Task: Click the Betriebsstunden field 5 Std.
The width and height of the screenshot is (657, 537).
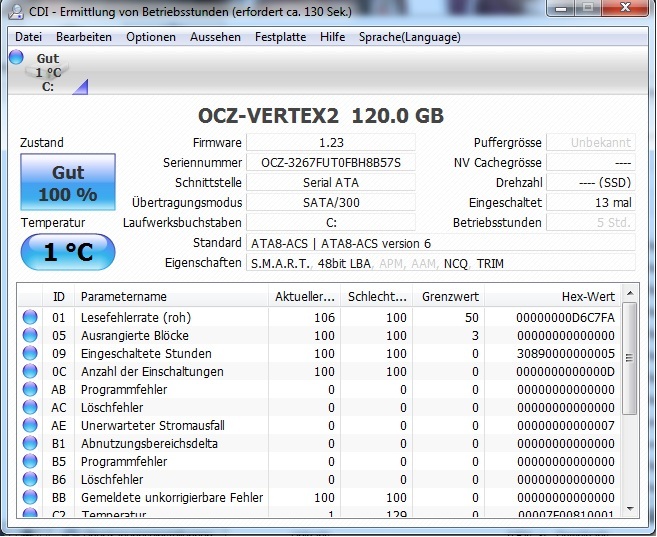Action: (x=591, y=223)
